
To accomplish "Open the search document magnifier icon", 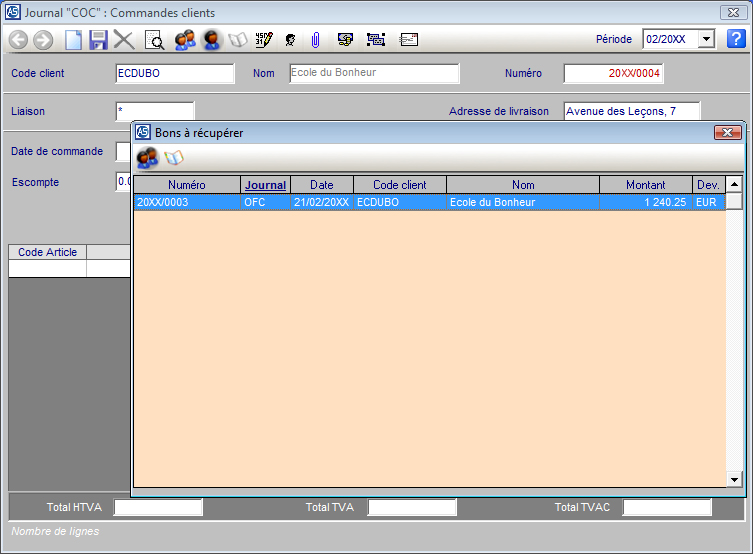I will 154,40.
